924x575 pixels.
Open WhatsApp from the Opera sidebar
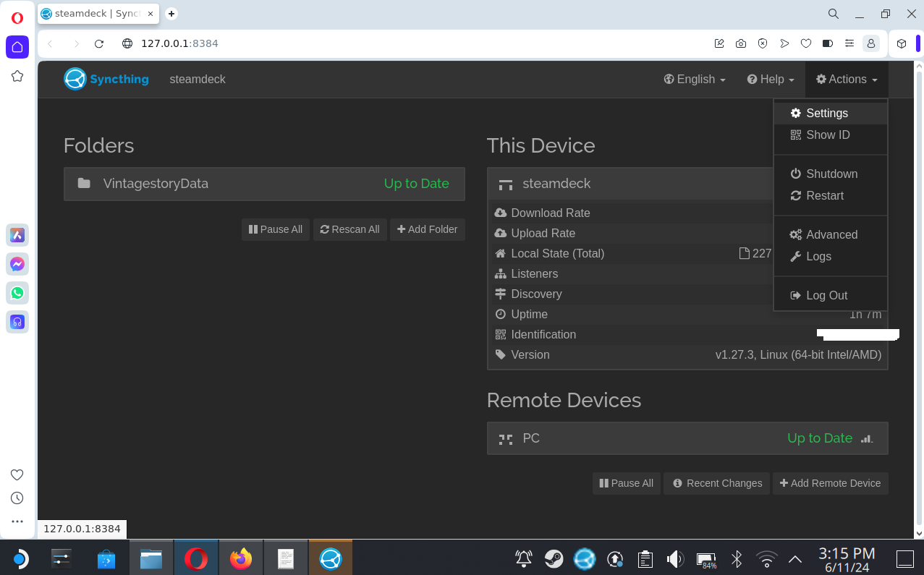pos(17,293)
